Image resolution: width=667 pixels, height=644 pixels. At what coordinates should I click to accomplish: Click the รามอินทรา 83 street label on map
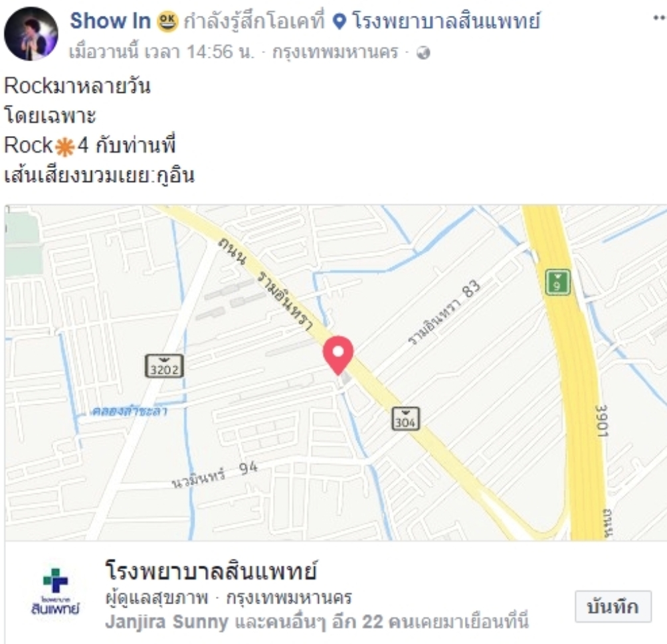click(444, 311)
